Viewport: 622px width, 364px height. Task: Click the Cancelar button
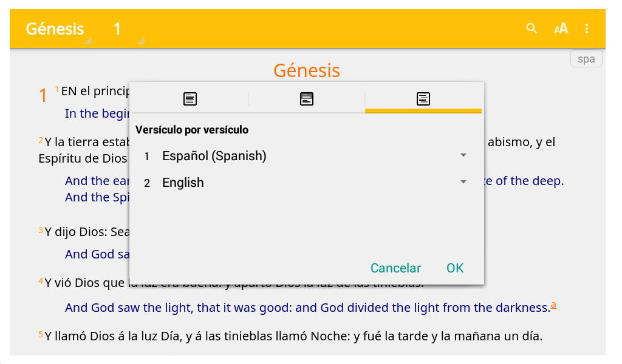[395, 268]
